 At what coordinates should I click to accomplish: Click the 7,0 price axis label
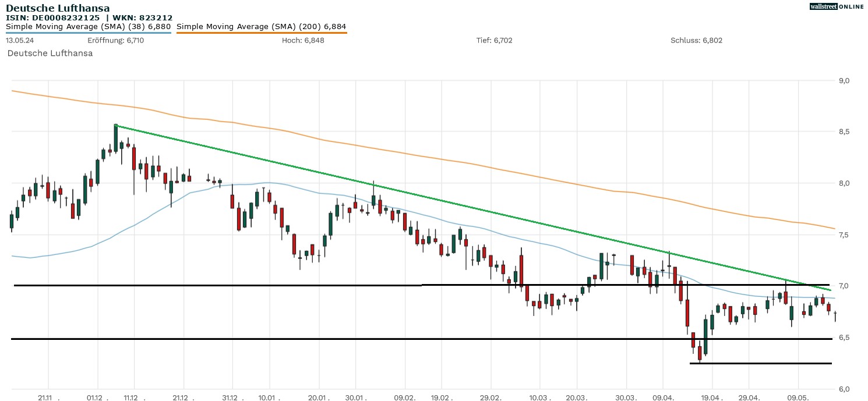click(844, 286)
